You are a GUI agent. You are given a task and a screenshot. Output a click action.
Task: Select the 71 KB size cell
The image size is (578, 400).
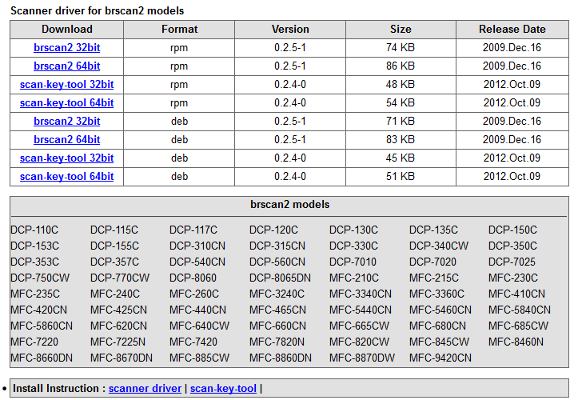[401, 121]
